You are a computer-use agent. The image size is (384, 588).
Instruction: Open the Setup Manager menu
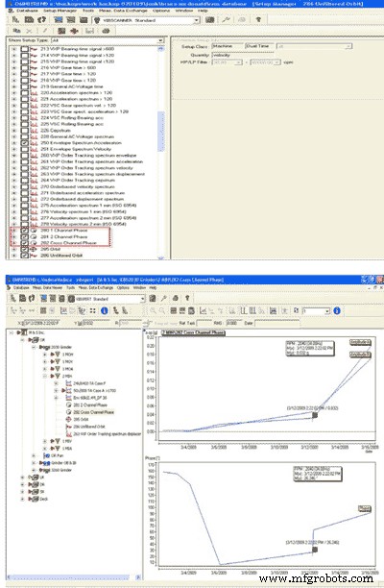[60, 11]
